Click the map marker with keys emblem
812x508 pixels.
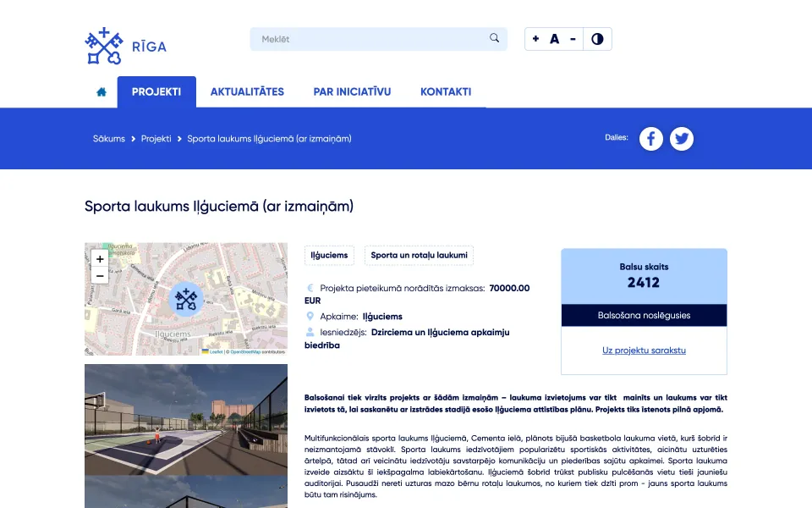point(186,299)
